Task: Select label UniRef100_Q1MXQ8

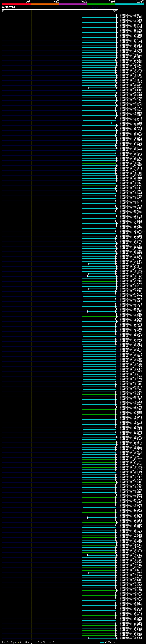Action: pyautogui.click(x=131, y=251)
